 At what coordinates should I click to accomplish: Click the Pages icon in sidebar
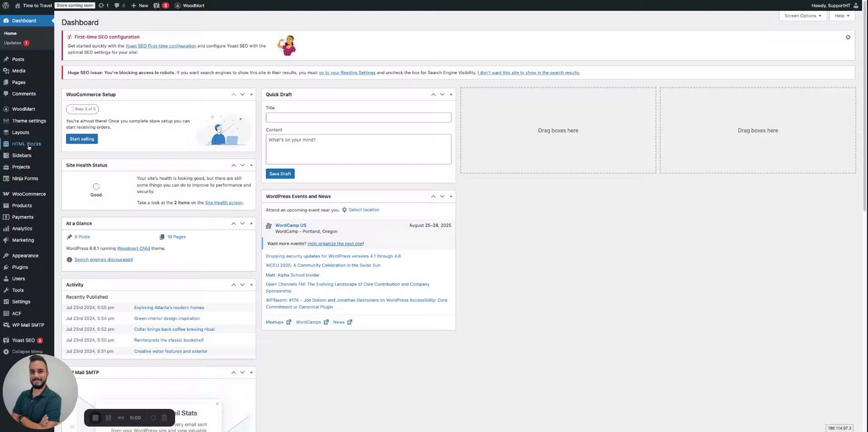6,82
